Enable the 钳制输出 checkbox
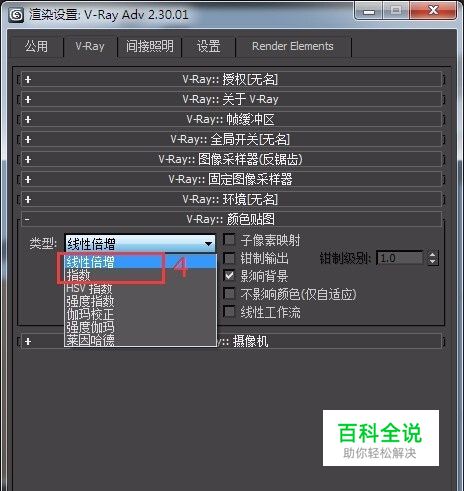 (x=229, y=258)
